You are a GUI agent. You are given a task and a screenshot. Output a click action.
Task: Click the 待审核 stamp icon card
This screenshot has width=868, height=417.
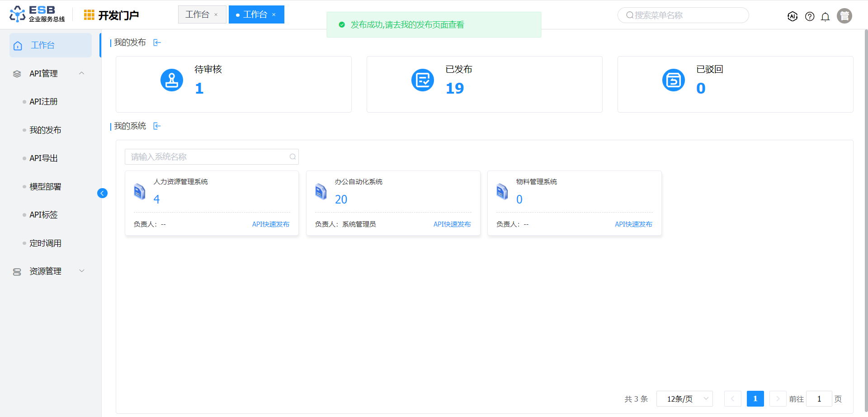pyautogui.click(x=172, y=80)
